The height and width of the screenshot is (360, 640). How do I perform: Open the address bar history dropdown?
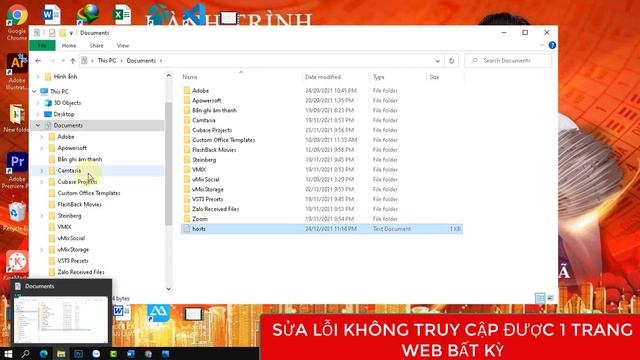(x=438, y=61)
